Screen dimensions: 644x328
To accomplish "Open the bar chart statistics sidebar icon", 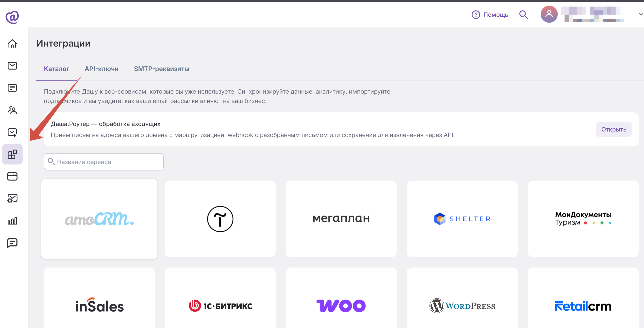I will (12, 221).
